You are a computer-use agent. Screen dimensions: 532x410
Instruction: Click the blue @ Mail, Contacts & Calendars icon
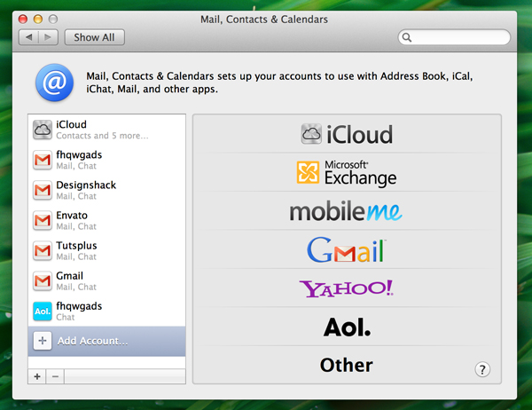pos(54,83)
